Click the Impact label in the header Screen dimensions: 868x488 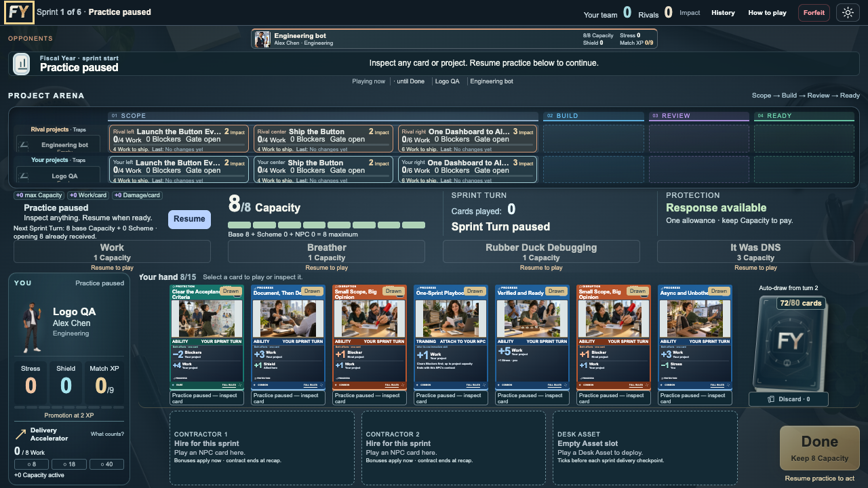click(690, 13)
